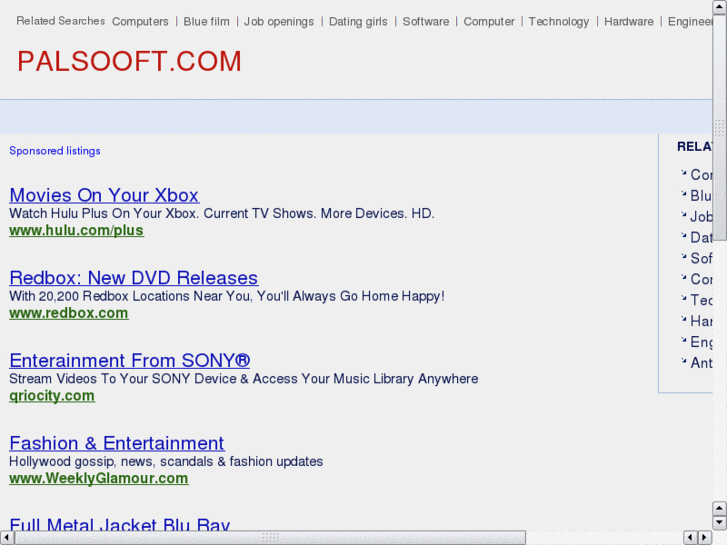Visit www.redbox.com URL
727x545 pixels.
click(69, 313)
